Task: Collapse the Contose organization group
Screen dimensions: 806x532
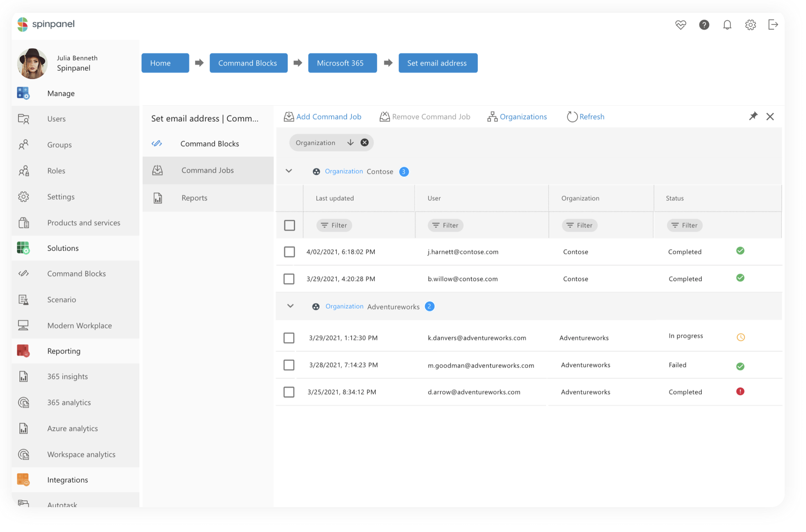Action: pyautogui.click(x=288, y=171)
